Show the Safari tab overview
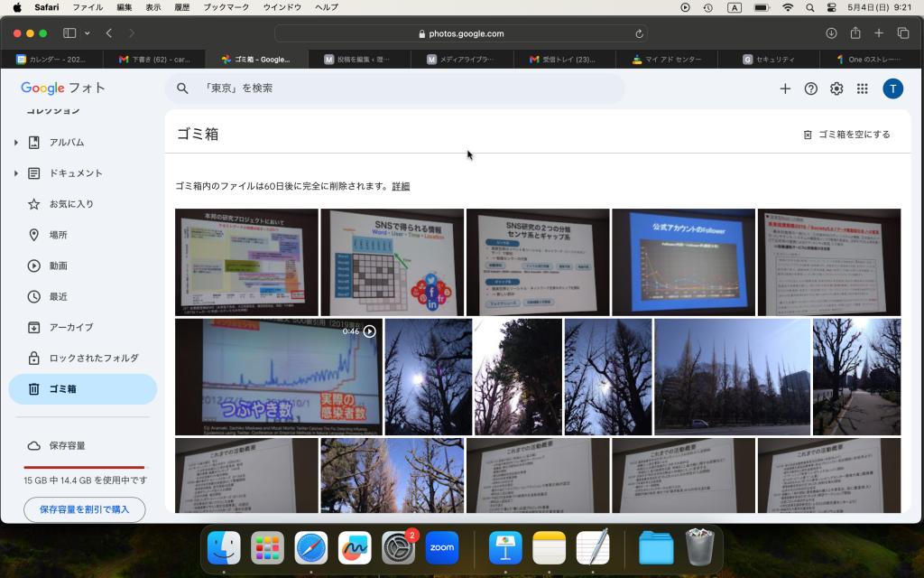 tap(902, 33)
